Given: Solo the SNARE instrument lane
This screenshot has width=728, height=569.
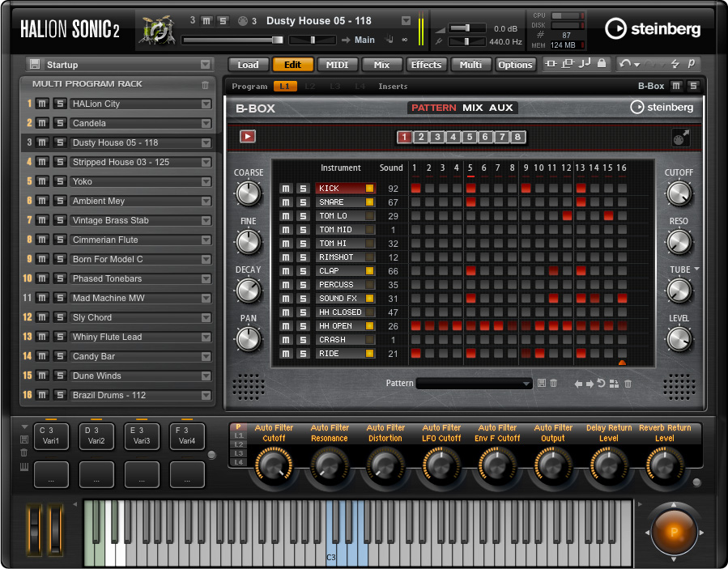Looking at the screenshot, I should [302, 202].
